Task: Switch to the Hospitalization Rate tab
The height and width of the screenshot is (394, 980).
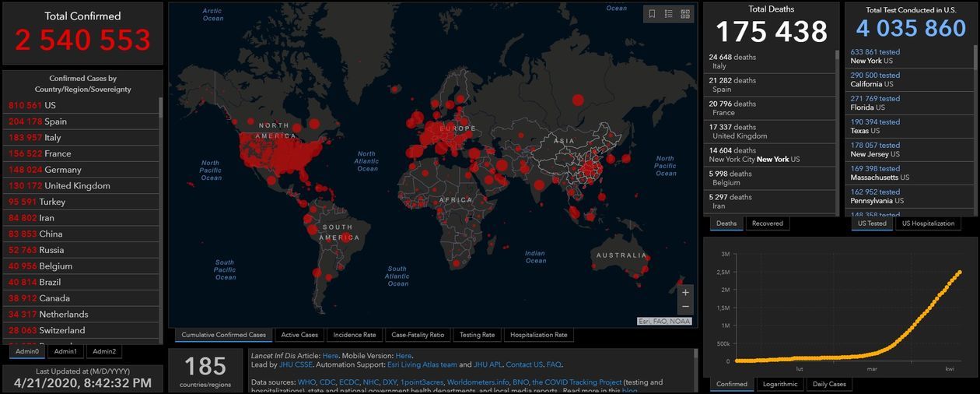Action: (x=538, y=335)
